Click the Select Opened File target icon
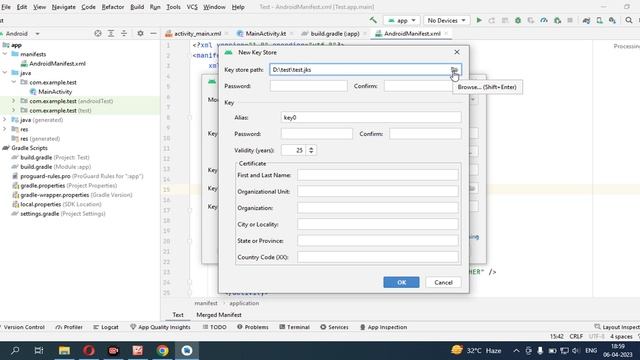 pos(98,33)
